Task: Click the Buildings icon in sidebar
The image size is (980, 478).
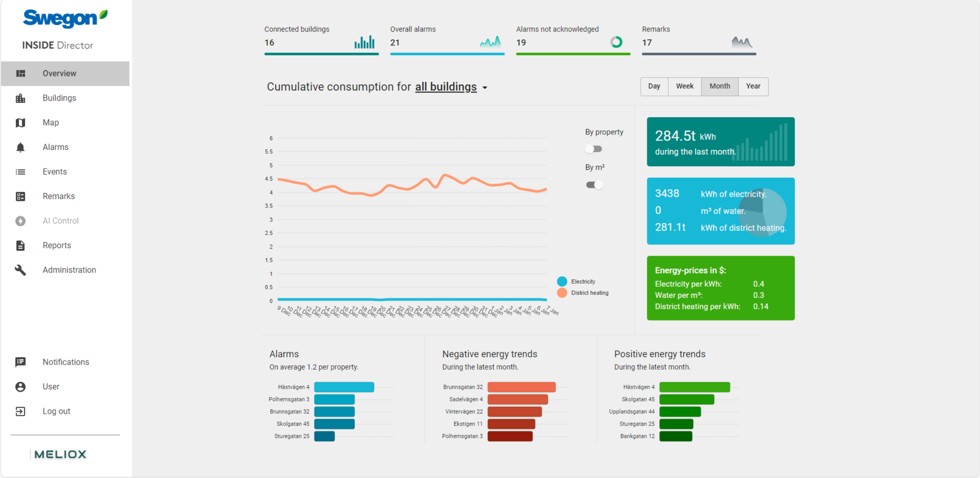Action: point(20,98)
